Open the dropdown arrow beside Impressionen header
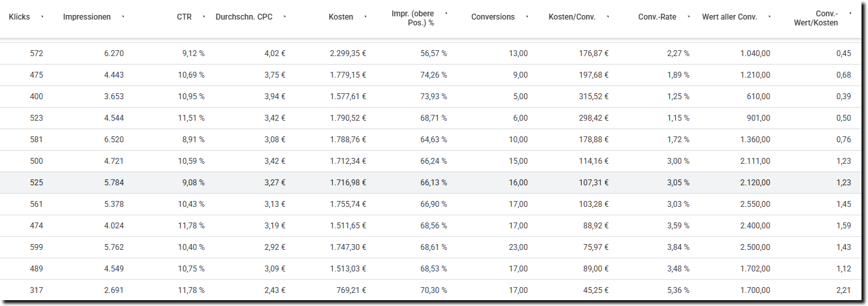868x306 pixels. pos(123,17)
